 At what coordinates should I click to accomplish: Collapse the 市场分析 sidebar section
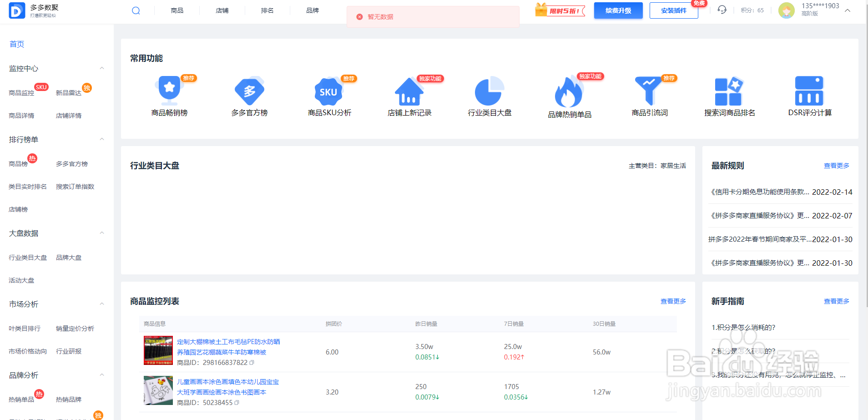(x=102, y=304)
